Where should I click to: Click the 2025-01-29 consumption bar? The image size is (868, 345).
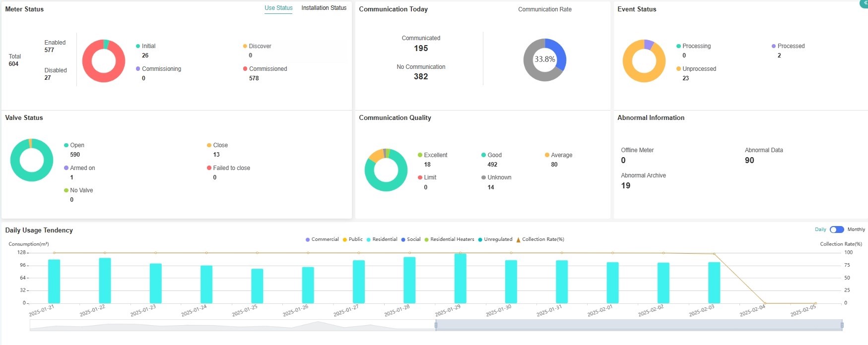tap(460, 278)
